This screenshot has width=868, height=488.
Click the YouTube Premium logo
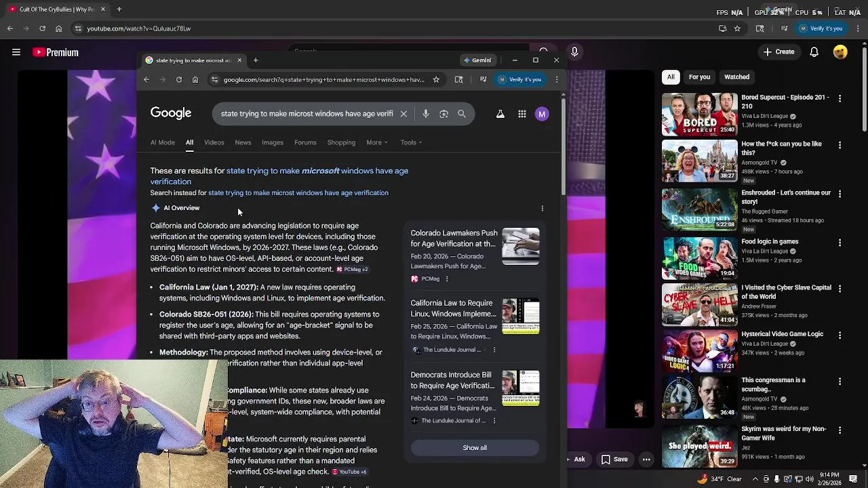[x=56, y=52]
